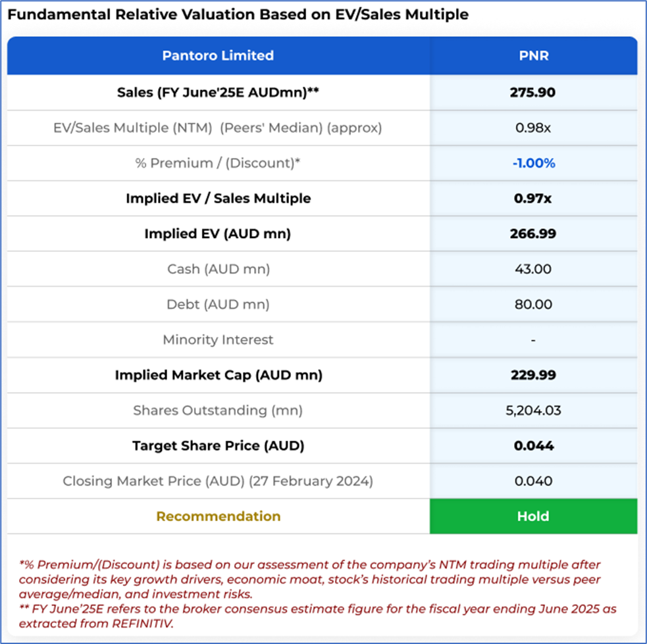The image size is (647, 644).
Task: Select the Debt value 80.00
Action: coord(533,305)
